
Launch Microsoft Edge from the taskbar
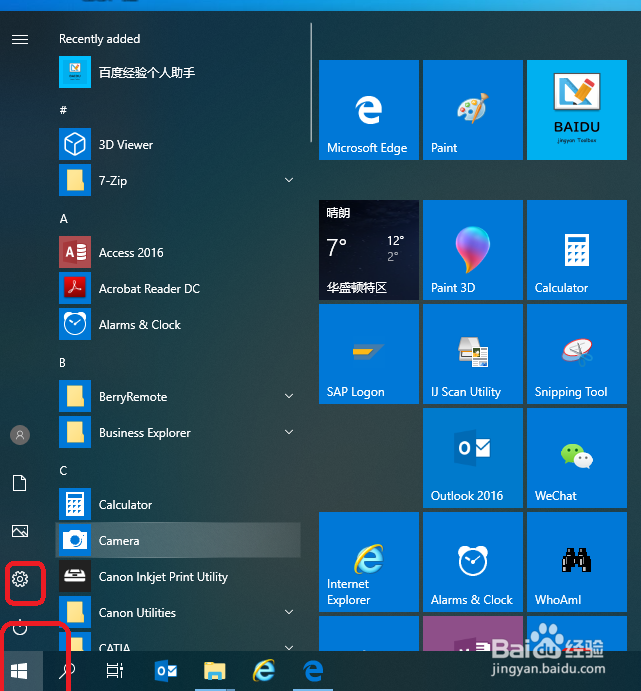pos(313,671)
